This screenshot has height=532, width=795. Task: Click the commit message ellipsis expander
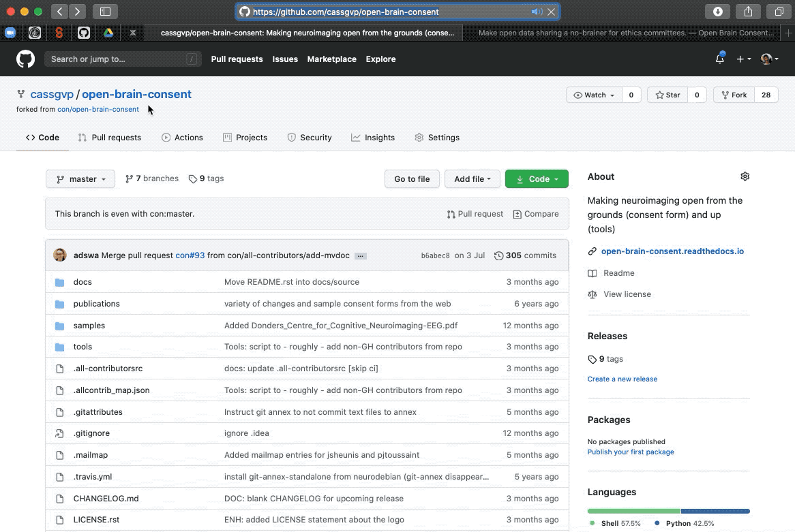(360, 255)
